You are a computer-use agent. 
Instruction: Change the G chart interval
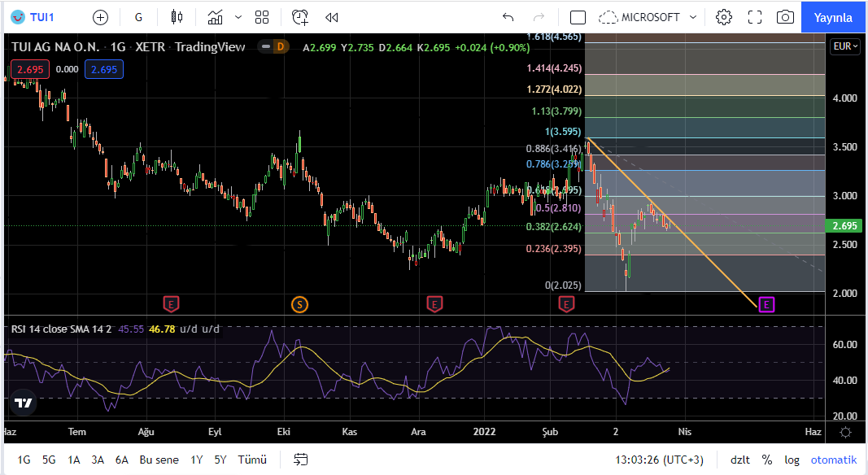[138, 17]
